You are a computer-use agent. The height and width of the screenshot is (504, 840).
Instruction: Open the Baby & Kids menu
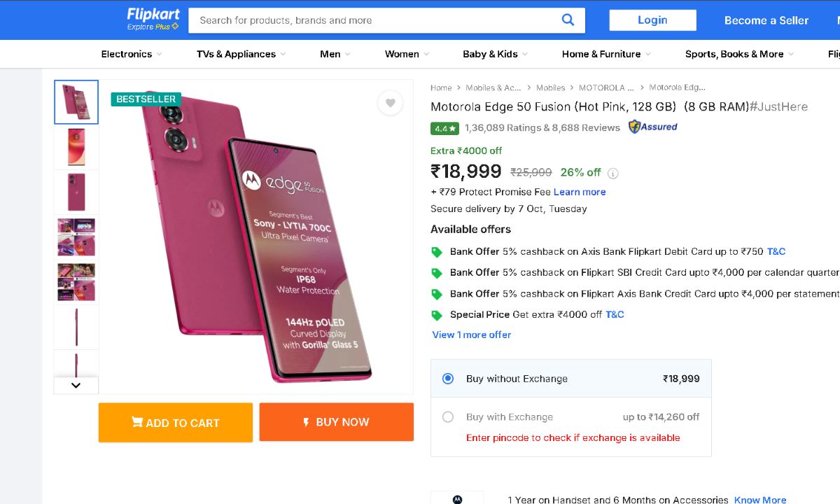[x=495, y=54]
